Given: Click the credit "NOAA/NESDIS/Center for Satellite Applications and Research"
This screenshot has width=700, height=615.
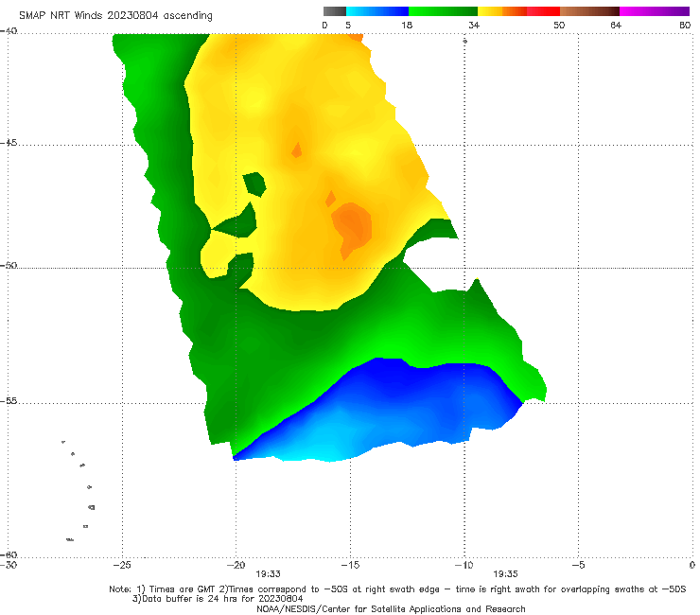Looking at the screenshot, I should click(x=391, y=608).
